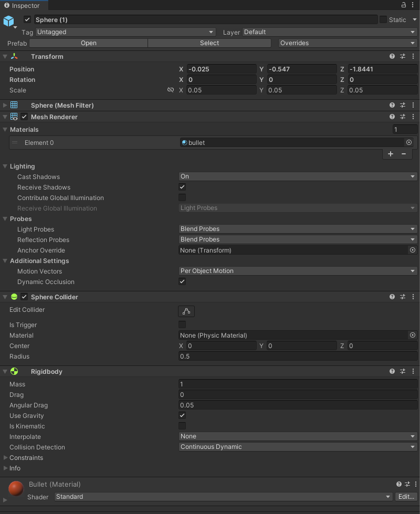Disable the Receive Shadows checkbox
Viewport: 420px width, 514px height.
tap(182, 187)
